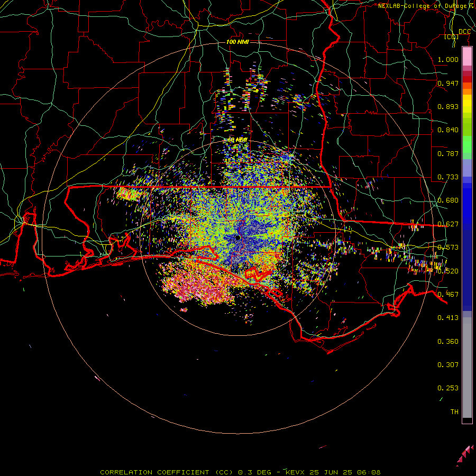Select the 0.307 legend value
The height and width of the screenshot is (476, 476).
(448, 364)
